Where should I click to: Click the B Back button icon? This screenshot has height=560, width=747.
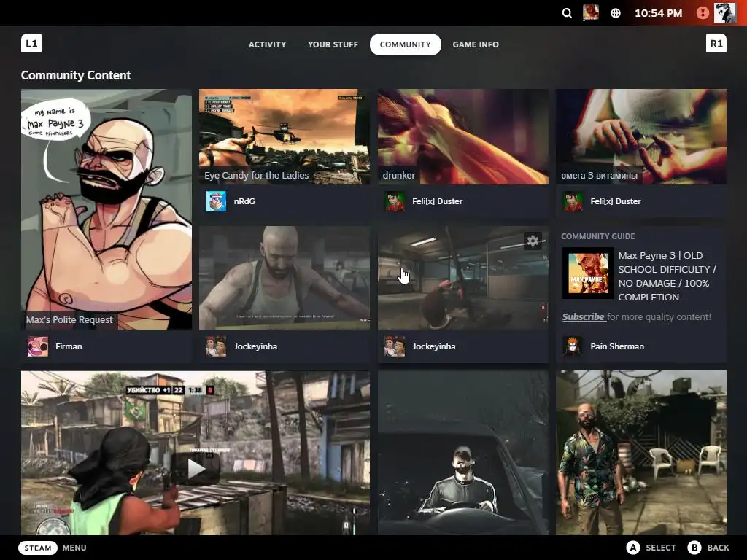[x=694, y=548]
